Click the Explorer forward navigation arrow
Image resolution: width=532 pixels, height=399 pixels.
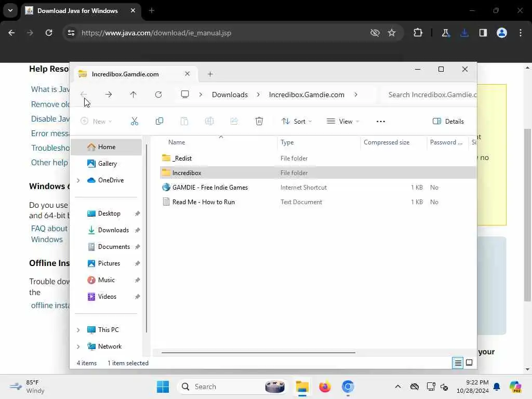click(x=109, y=95)
